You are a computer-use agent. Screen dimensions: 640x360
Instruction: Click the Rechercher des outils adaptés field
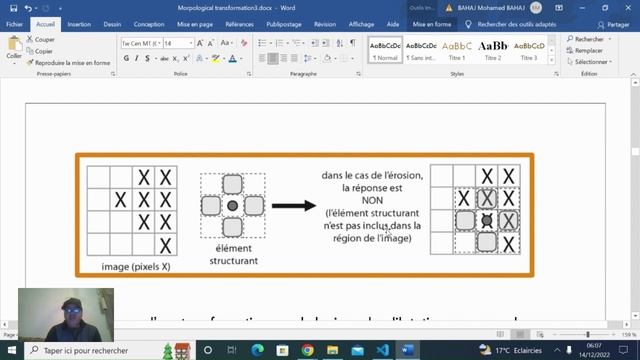coord(517,24)
